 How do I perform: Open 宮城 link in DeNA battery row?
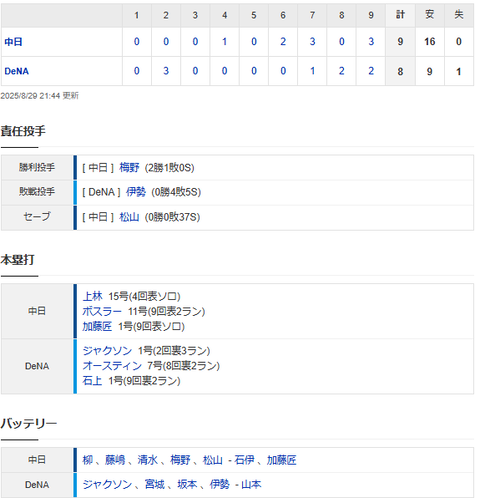[155, 484]
